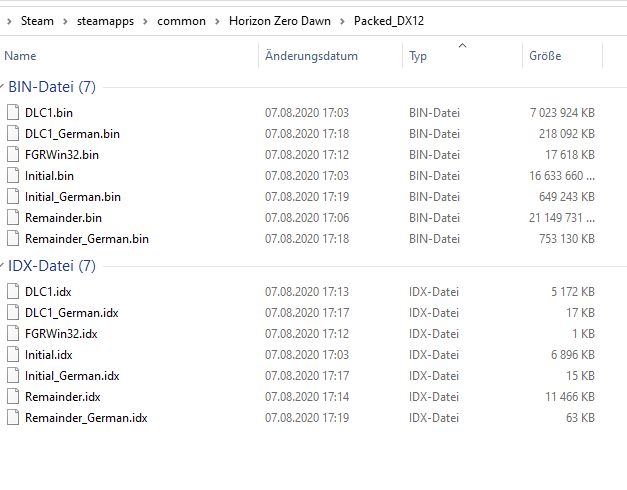This screenshot has width=627, height=490.
Task: Open breadcrumb chevron after Horizon Zero Dawn
Action: [x=342, y=21]
